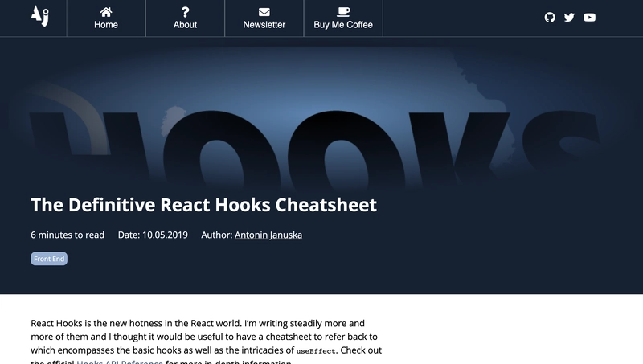The width and height of the screenshot is (643, 364).
Task: Click the Newsletter envelope icon
Action: coord(264,12)
